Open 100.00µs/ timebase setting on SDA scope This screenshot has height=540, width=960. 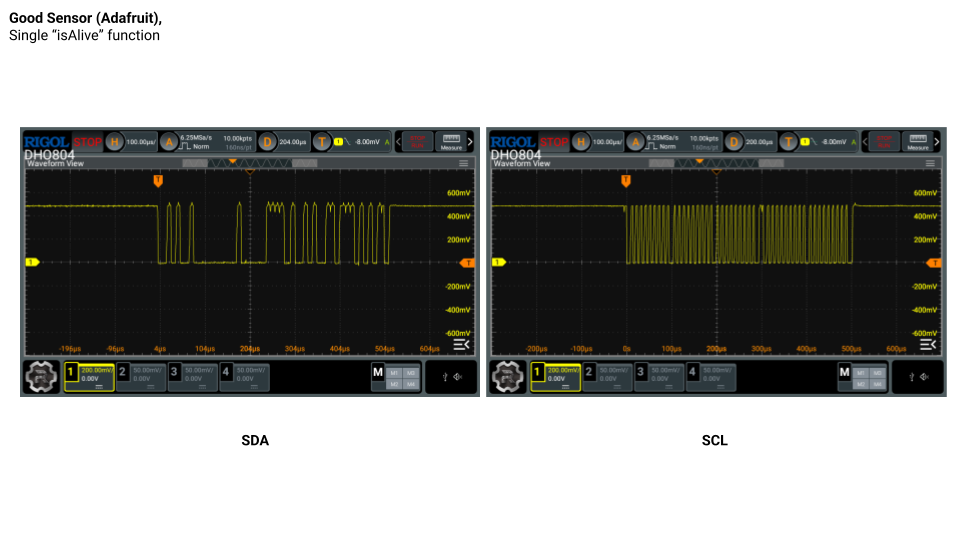(x=141, y=142)
